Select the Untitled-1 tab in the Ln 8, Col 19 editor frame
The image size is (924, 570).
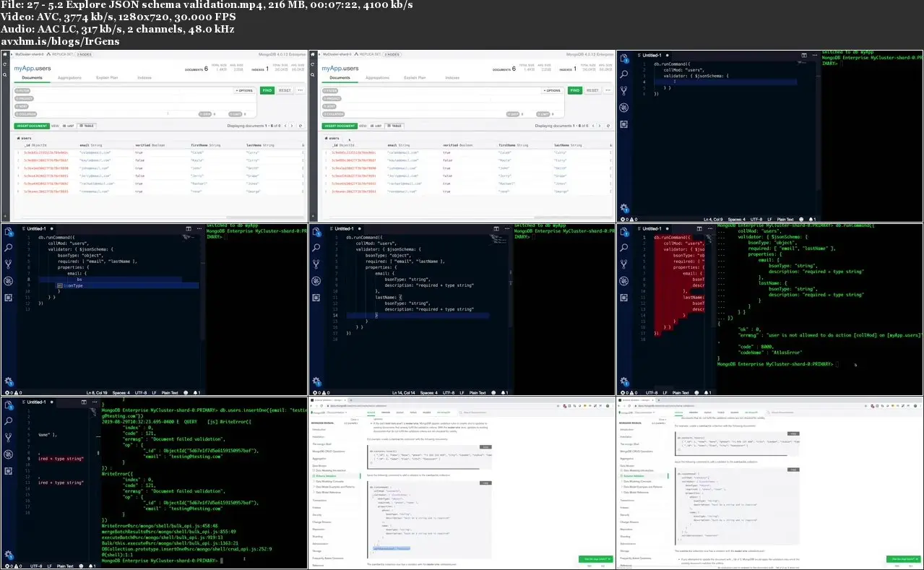click(37, 228)
